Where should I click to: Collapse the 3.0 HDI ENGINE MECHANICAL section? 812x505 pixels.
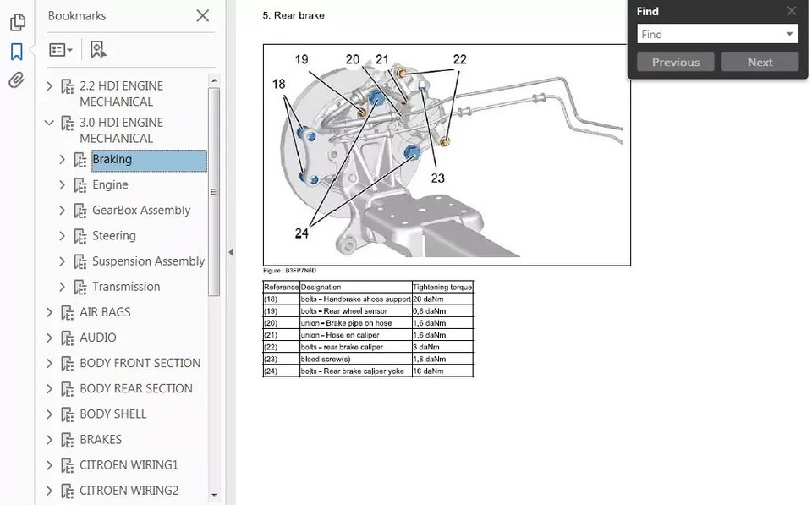pos(49,123)
